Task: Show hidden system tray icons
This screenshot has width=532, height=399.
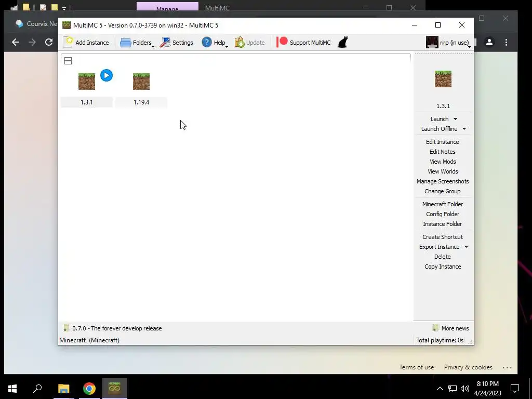Action: point(440,389)
